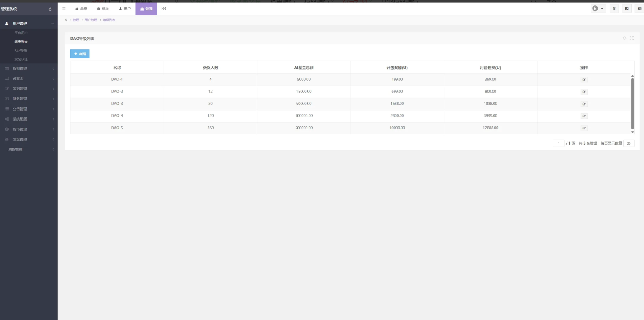Click the grid icon beside 管理 tab

[x=164, y=9]
